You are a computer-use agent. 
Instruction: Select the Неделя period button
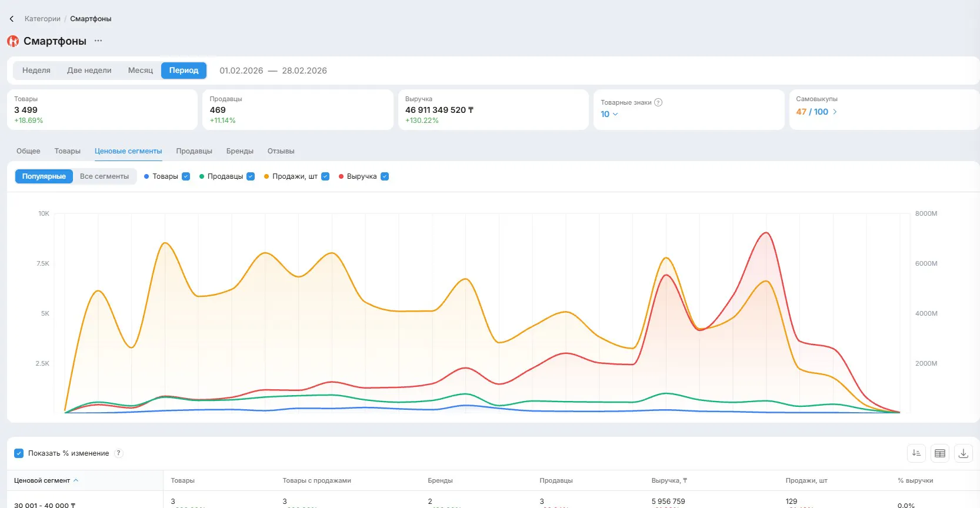coord(36,71)
